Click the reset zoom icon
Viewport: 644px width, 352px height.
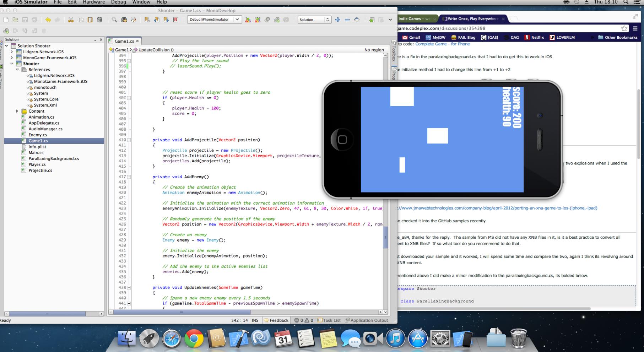coord(357,20)
